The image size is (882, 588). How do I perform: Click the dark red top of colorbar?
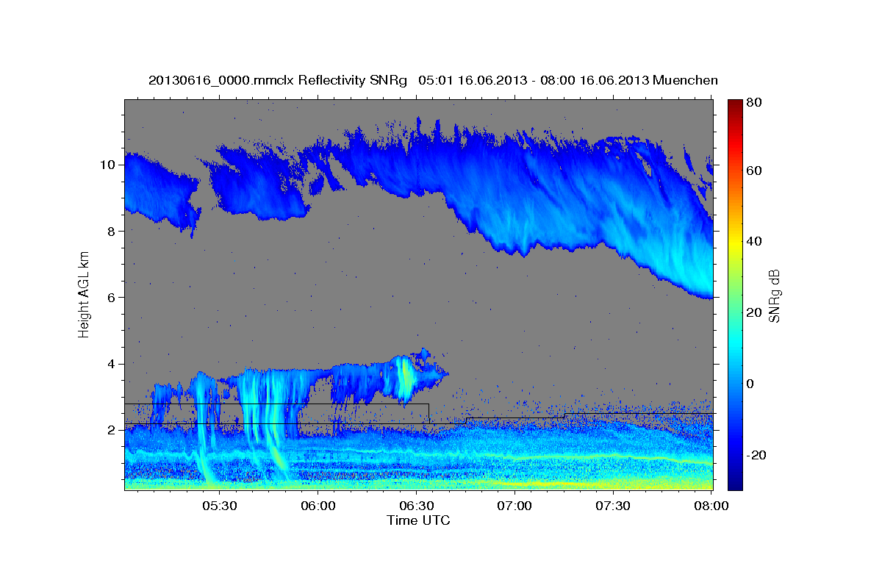tap(735, 104)
